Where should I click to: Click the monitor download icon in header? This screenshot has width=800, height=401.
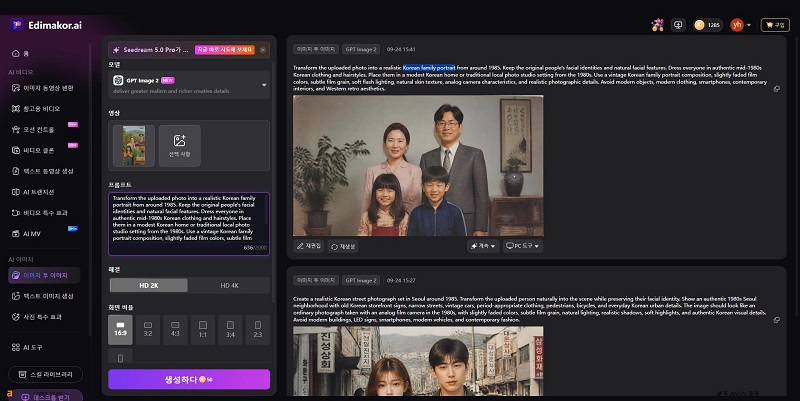678,24
